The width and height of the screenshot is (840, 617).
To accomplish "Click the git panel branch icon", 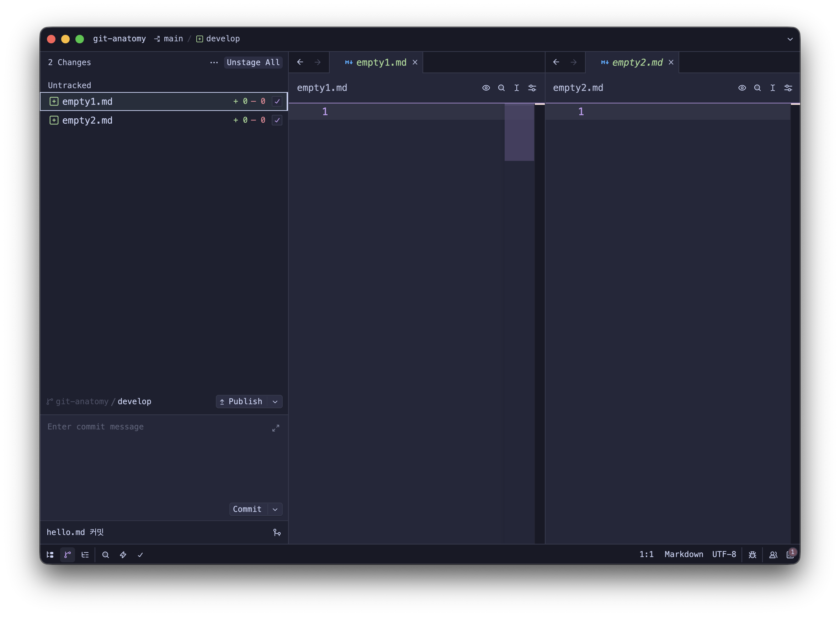I will coord(68,555).
